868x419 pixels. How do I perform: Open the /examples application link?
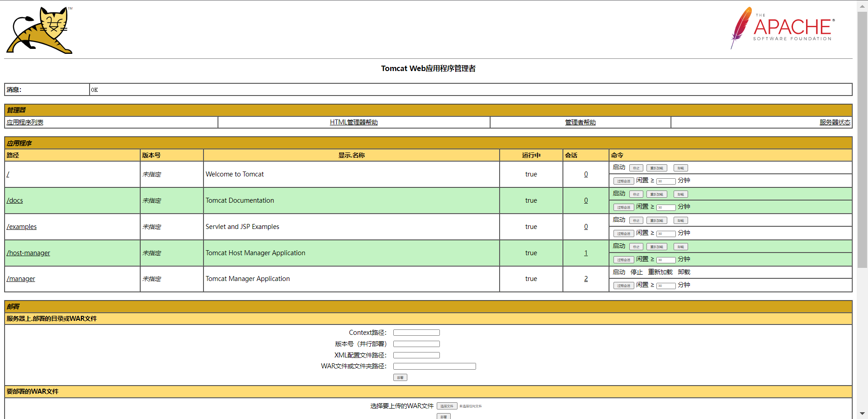coord(21,227)
